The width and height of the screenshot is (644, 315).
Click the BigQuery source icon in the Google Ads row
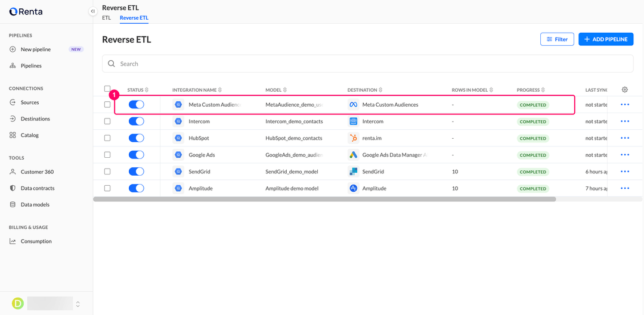(x=178, y=155)
